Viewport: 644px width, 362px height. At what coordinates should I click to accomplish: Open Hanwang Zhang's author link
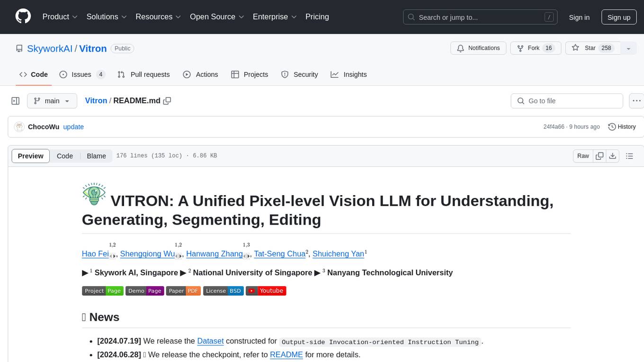coord(215,253)
